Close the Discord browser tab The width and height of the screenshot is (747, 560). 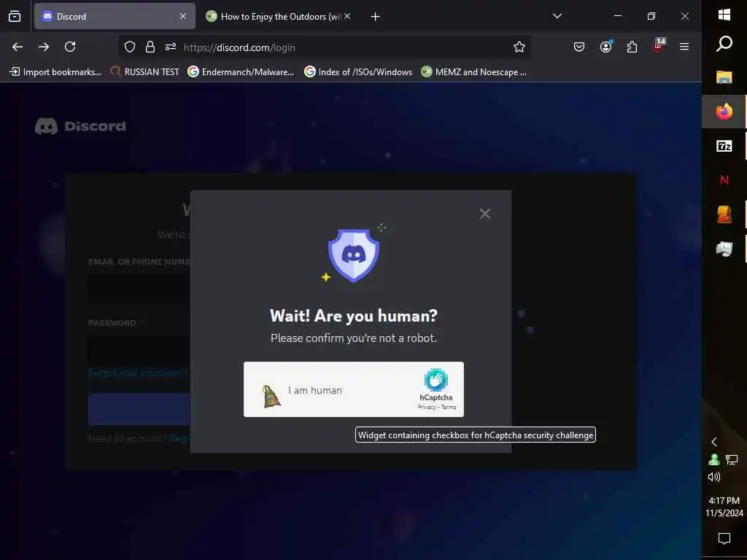(183, 16)
